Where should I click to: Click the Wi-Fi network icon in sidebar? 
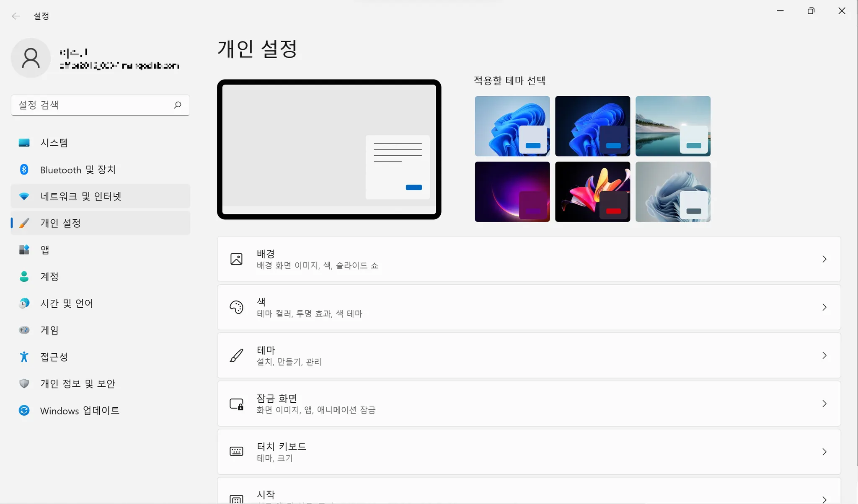pos(24,196)
